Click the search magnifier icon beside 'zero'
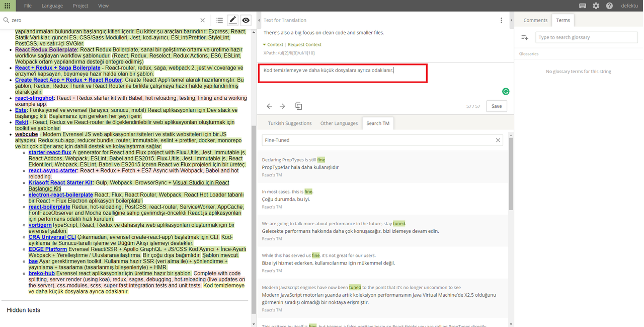The image size is (644, 327). click(6, 20)
